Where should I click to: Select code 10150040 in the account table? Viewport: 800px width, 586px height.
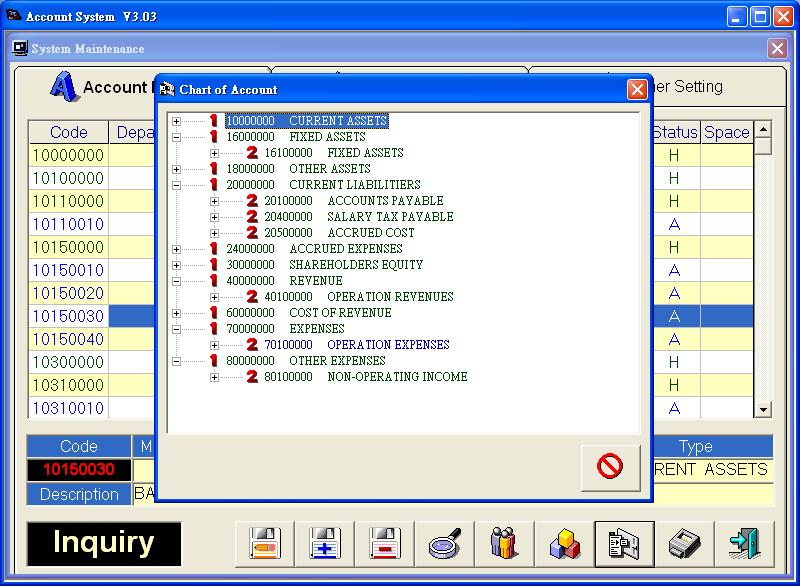coord(68,339)
